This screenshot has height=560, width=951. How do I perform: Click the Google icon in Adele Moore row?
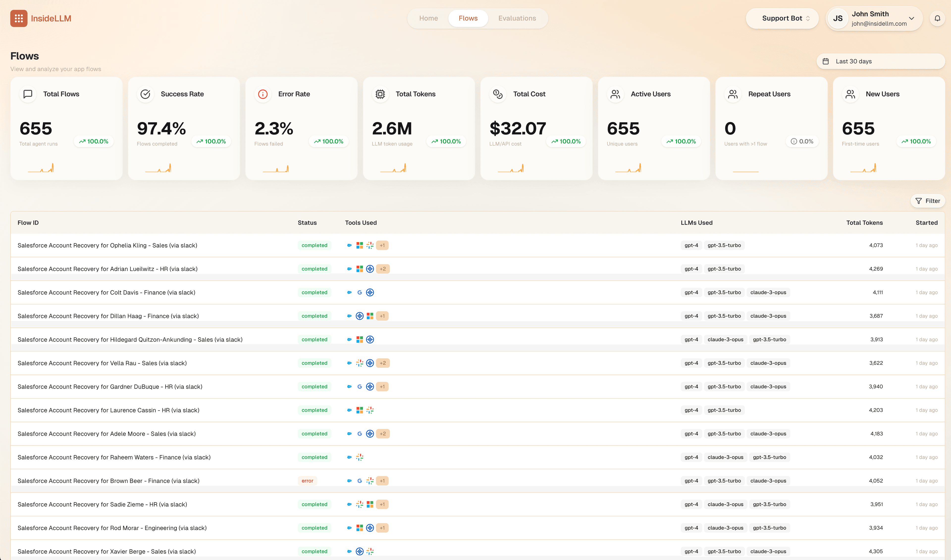(360, 434)
